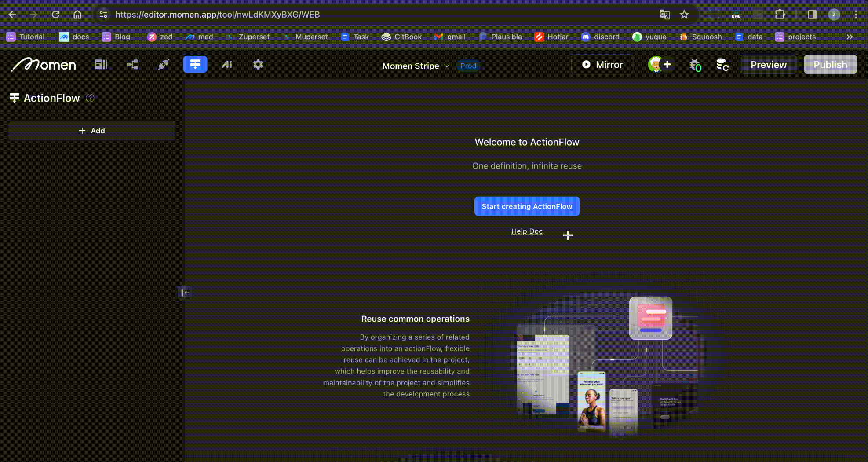
Task: Click the Mirror button
Action: [602, 65]
